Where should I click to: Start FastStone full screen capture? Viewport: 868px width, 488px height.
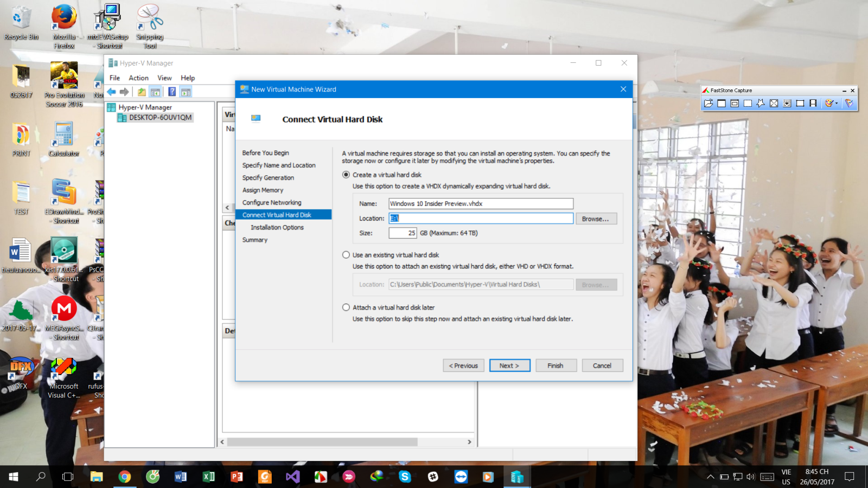(x=774, y=102)
